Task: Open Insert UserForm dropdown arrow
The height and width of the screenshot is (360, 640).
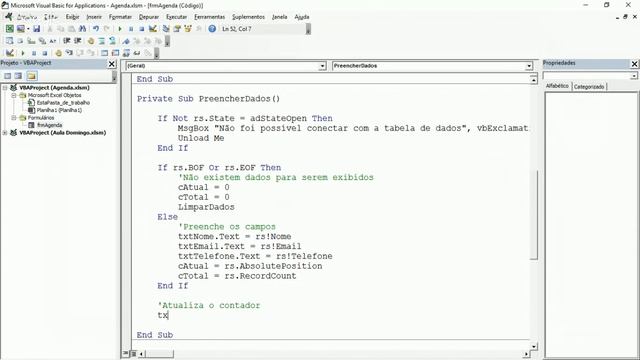Action: (28, 29)
